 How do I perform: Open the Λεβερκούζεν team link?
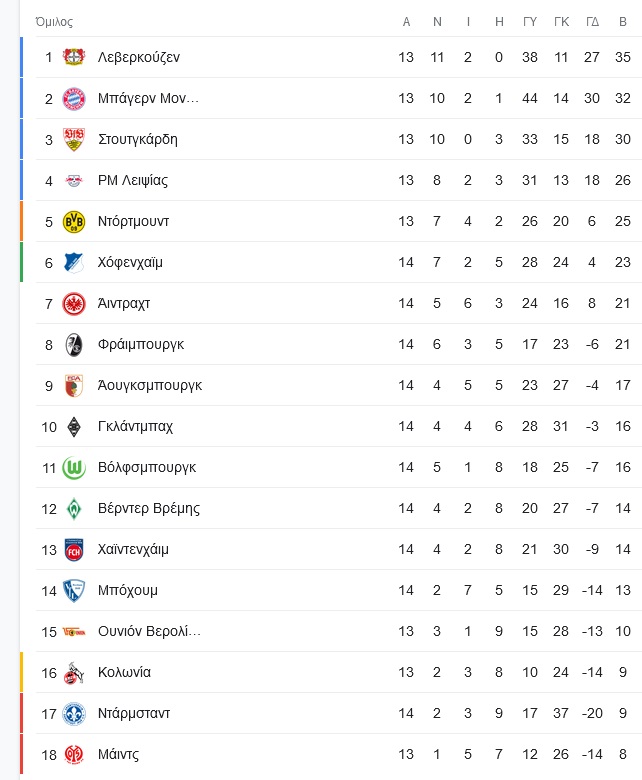point(139,57)
